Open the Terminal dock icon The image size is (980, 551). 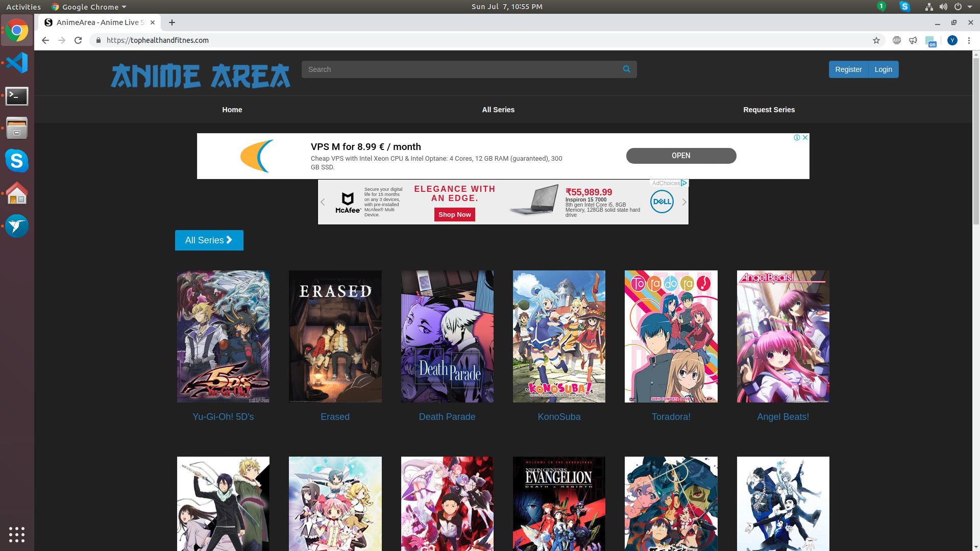coord(17,96)
